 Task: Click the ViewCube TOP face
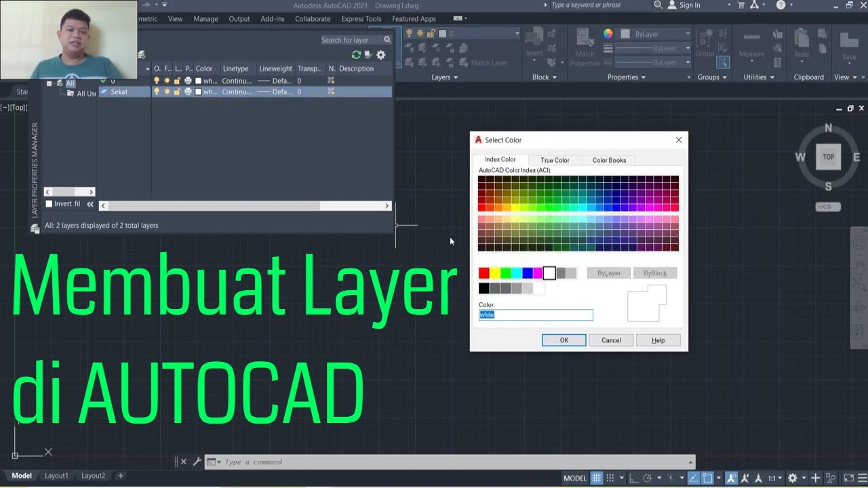pyautogui.click(x=828, y=157)
